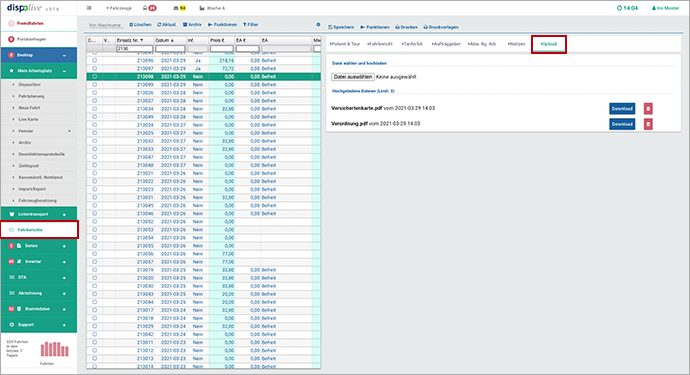Collapse the Mein Arbeitsplatz section
The height and width of the screenshot is (375, 690).
click(x=64, y=71)
